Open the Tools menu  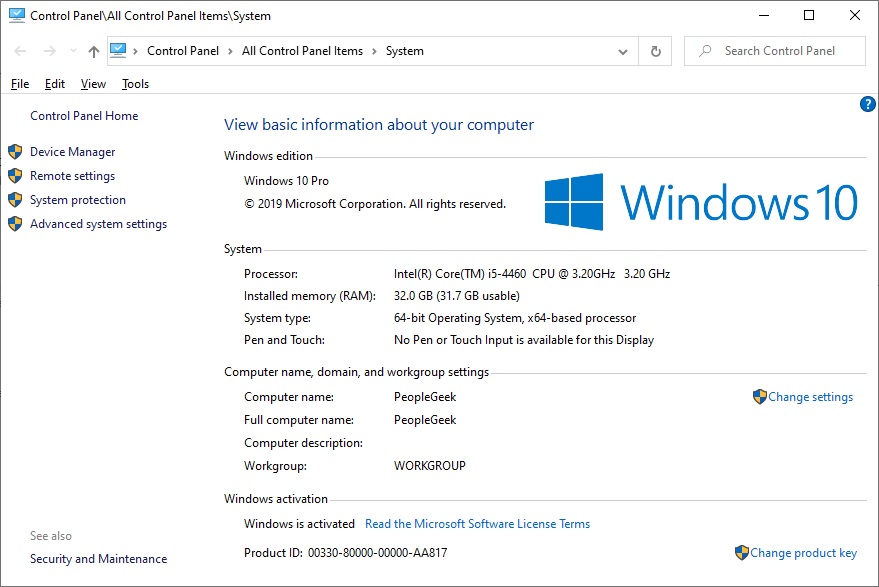(x=135, y=84)
